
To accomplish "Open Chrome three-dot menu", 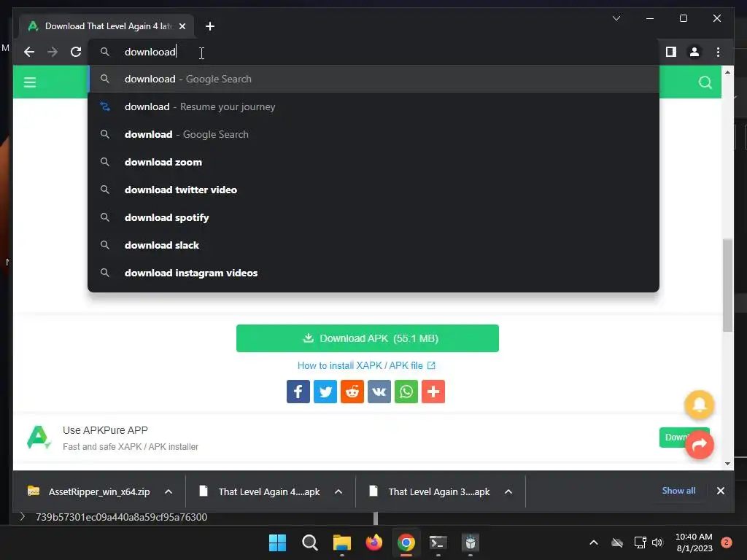I will tap(718, 52).
